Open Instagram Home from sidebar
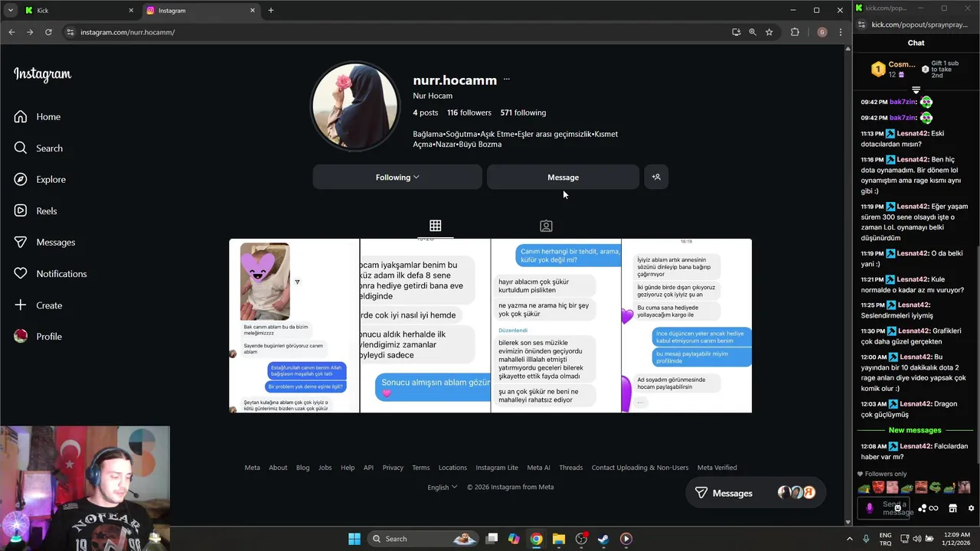The width and height of the screenshot is (980, 551). (37, 117)
